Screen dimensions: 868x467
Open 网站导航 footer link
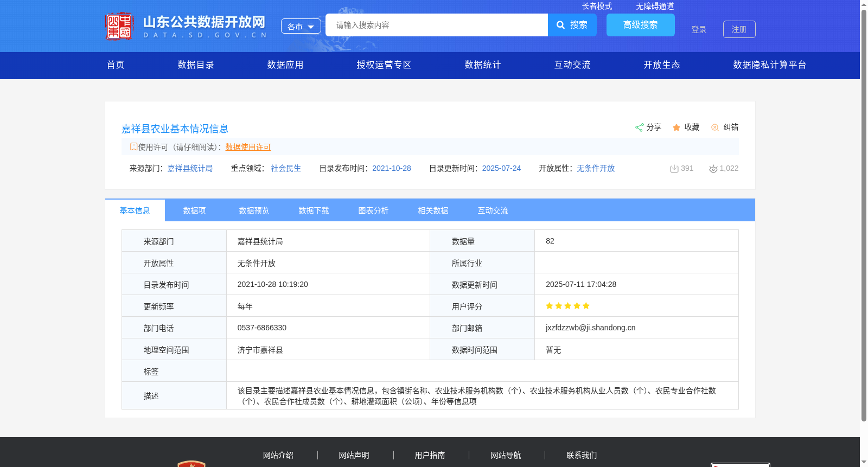[x=506, y=456]
